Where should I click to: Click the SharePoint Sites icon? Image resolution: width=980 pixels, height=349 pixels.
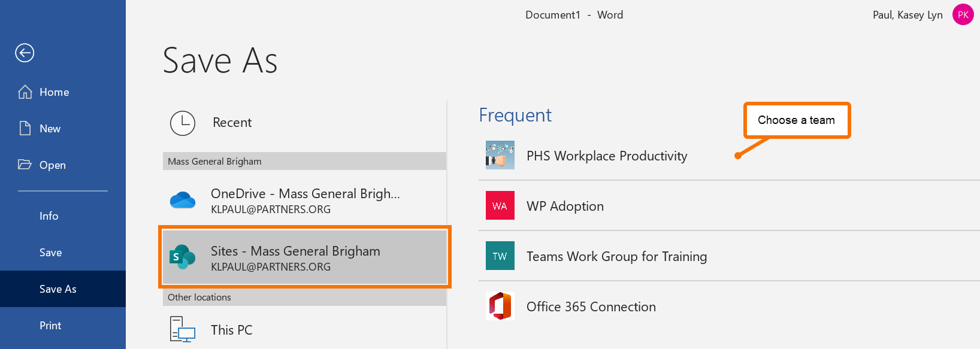[x=183, y=257]
